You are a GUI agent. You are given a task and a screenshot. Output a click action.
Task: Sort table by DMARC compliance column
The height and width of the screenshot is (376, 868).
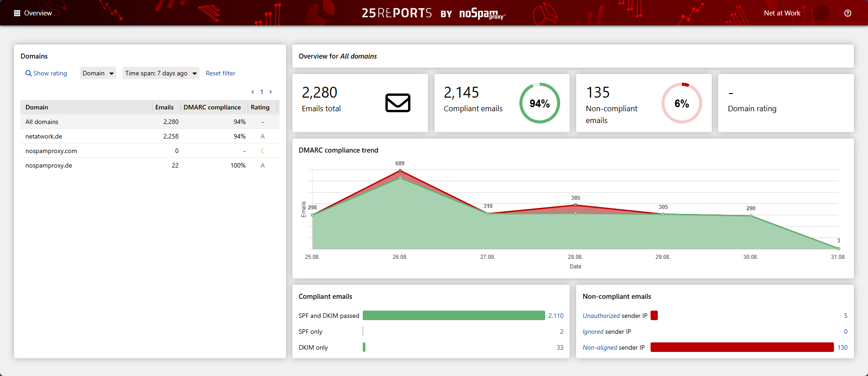[212, 107]
